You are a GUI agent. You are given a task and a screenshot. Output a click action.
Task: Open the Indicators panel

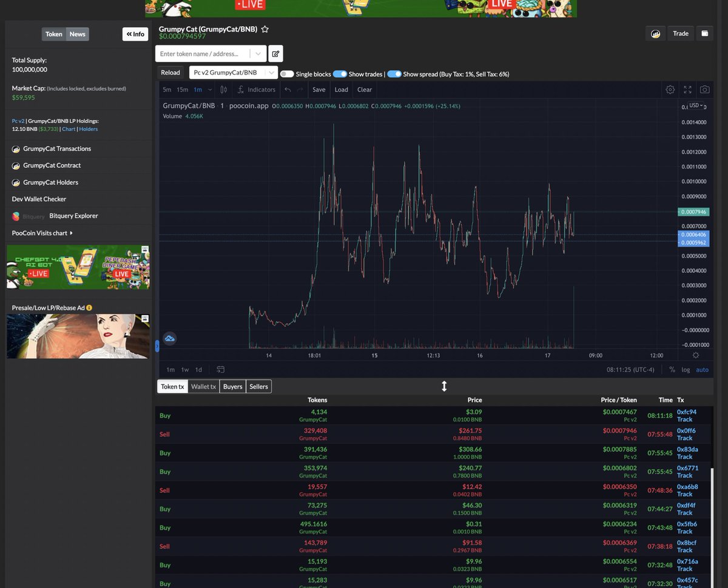point(256,89)
